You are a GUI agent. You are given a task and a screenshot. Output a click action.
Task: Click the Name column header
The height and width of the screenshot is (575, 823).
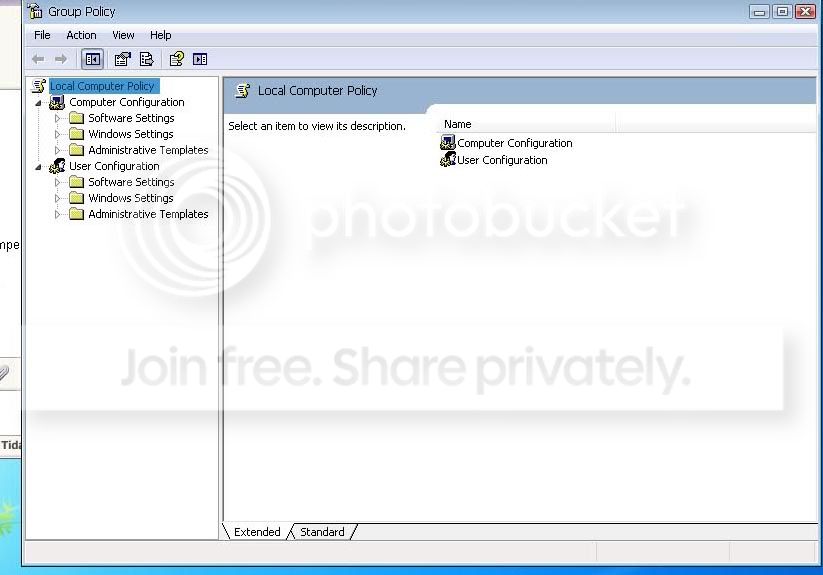tap(526, 124)
